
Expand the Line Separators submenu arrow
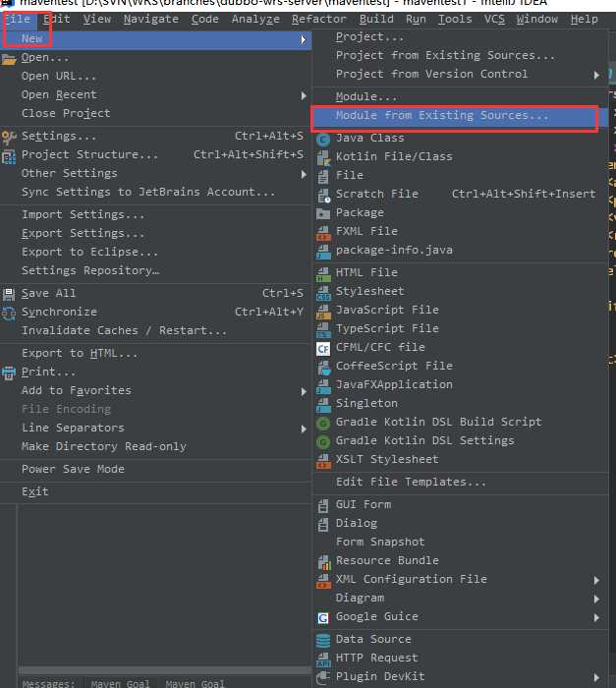pos(304,430)
